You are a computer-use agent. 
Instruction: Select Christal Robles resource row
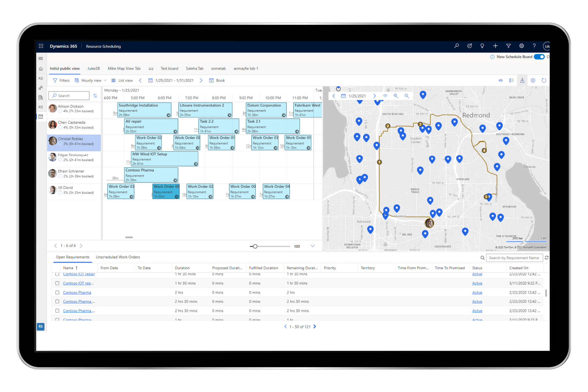74,143
